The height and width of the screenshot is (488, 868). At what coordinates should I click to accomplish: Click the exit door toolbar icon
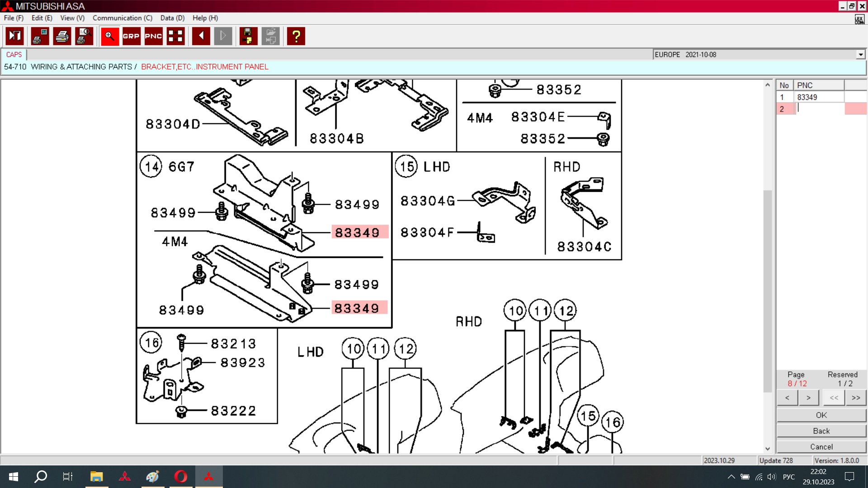click(14, 36)
